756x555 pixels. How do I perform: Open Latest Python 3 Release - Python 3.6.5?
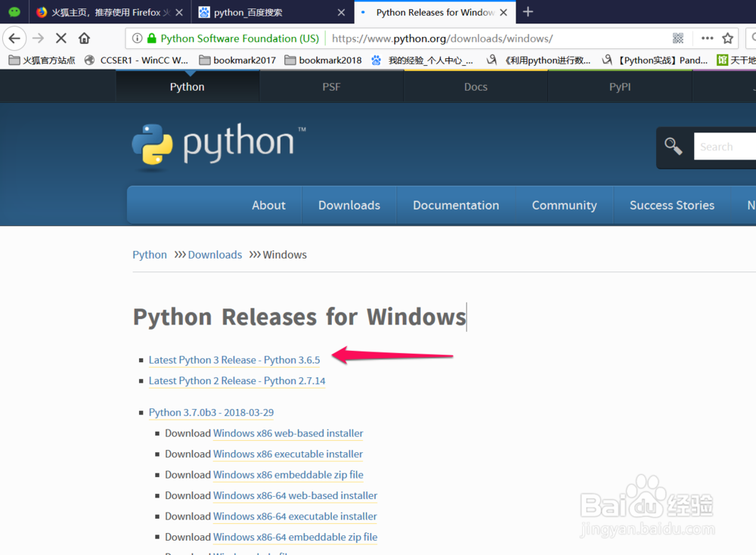click(x=234, y=360)
